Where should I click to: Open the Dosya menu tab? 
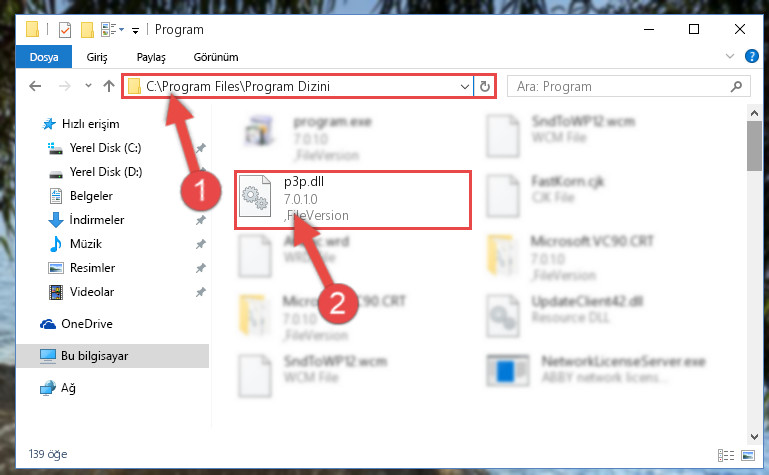click(44, 57)
